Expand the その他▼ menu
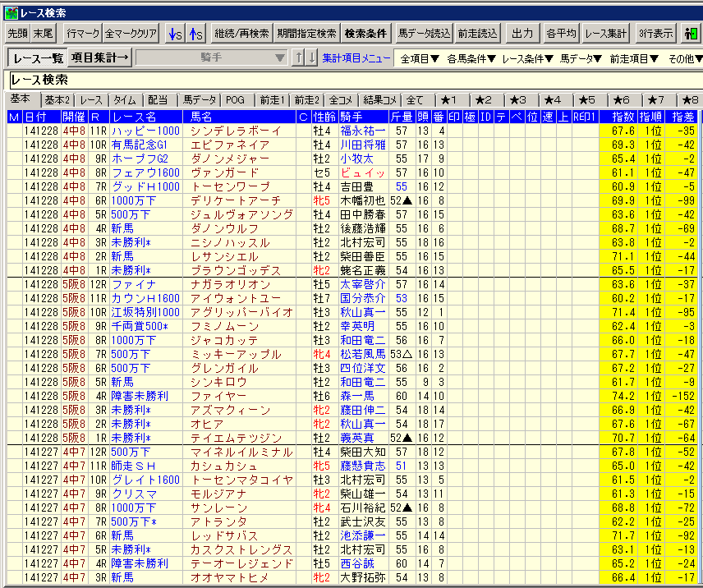The image size is (703, 588). (685, 58)
